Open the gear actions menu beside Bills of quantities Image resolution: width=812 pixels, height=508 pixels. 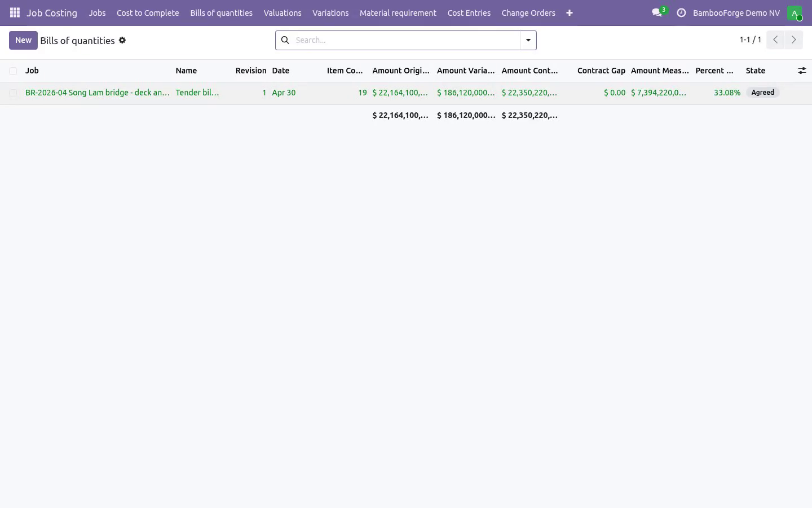(122, 40)
